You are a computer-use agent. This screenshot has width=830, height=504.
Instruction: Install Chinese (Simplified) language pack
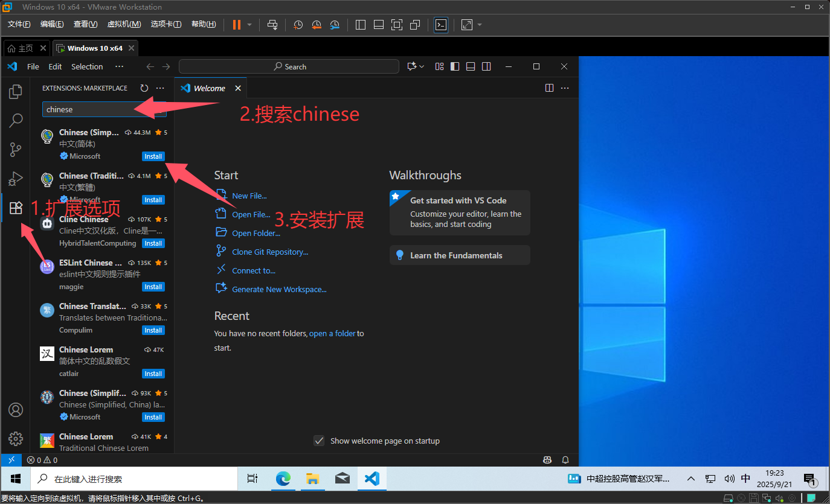(x=153, y=156)
